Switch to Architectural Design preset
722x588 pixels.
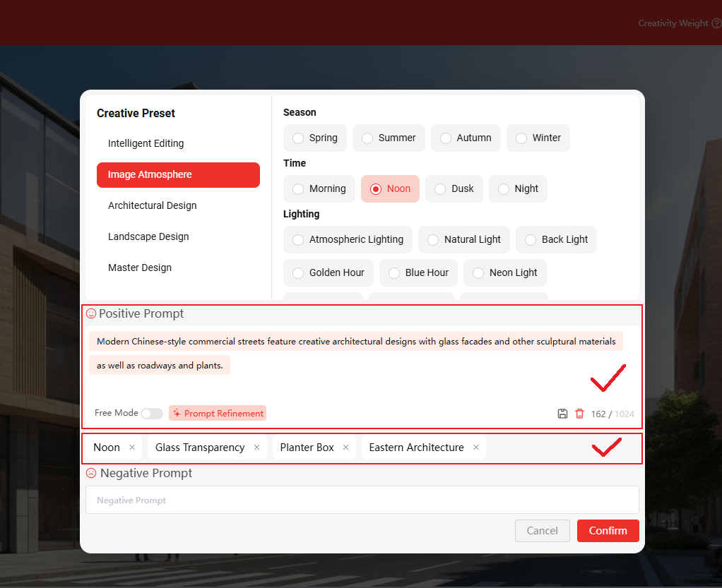point(152,205)
